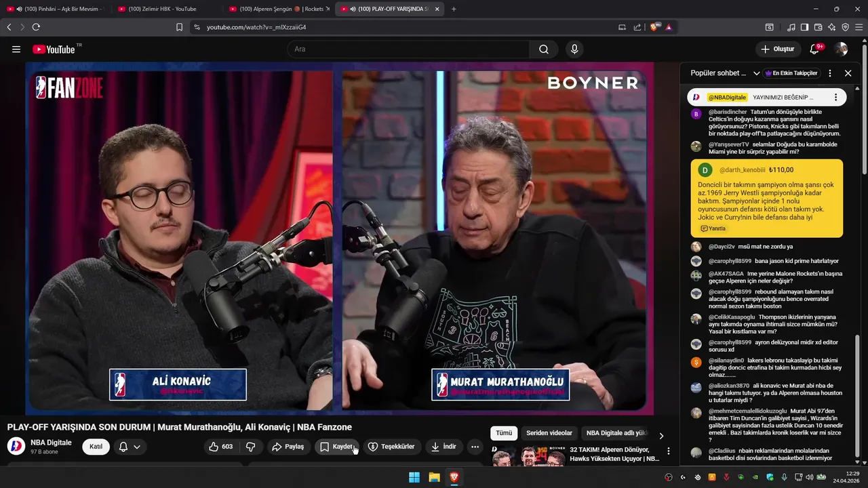Go back to the previous page

click(9, 27)
